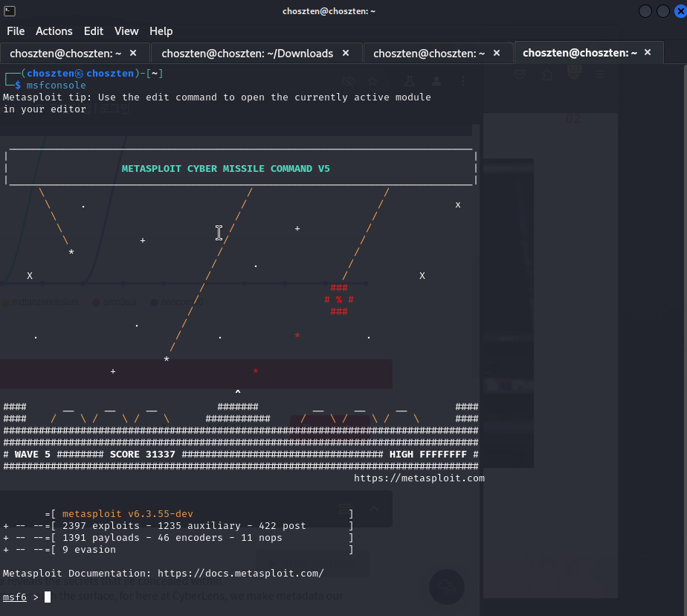Close the first terminal tab
This screenshot has height=616, width=687.
[x=133, y=53]
